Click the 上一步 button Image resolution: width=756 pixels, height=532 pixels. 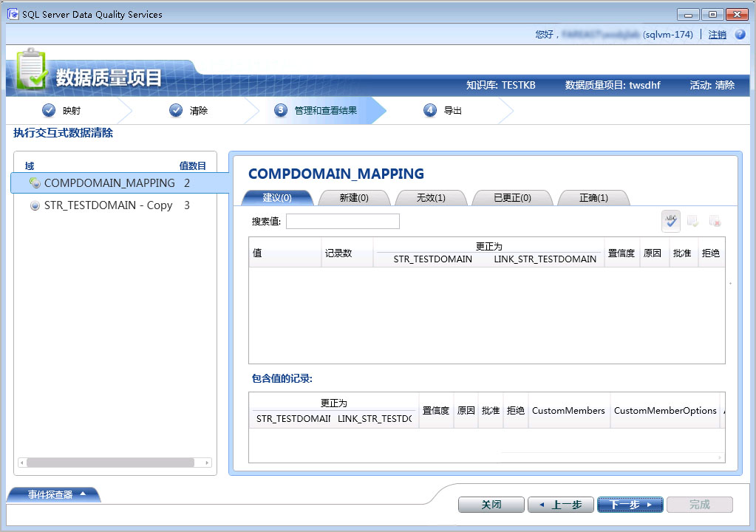tap(560, 505)
